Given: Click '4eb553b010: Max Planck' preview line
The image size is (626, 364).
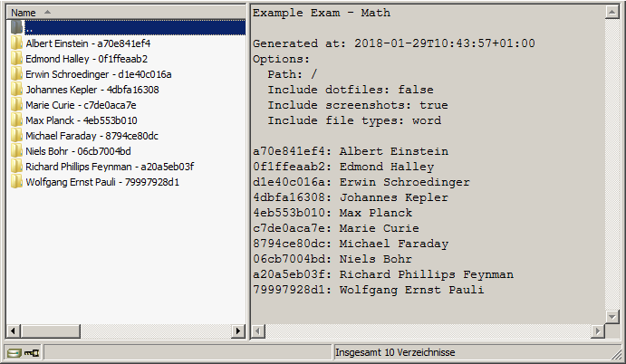Looking at the screenshot, I should pyautogui.click(x=332, y=213).
